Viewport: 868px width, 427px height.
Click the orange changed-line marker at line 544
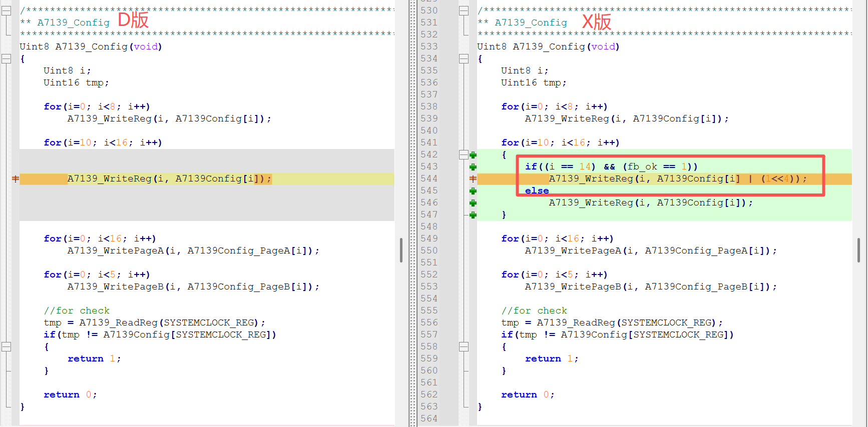pyautogui.click(x=473, y=179)
